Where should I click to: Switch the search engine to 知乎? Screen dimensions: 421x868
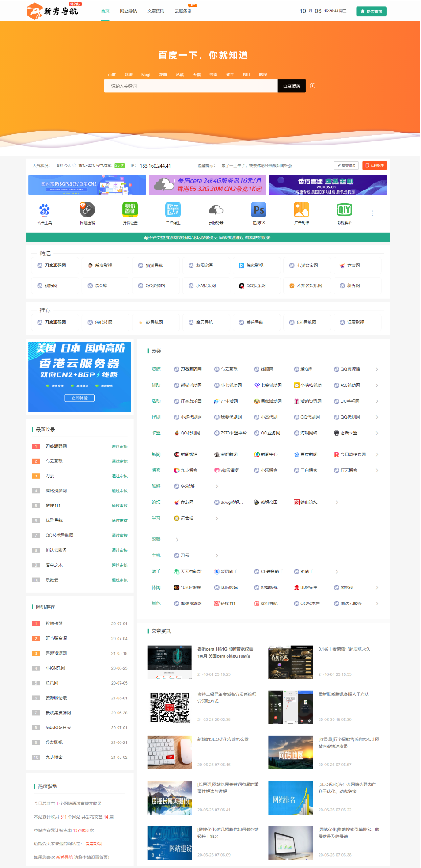tap(230, 75)
